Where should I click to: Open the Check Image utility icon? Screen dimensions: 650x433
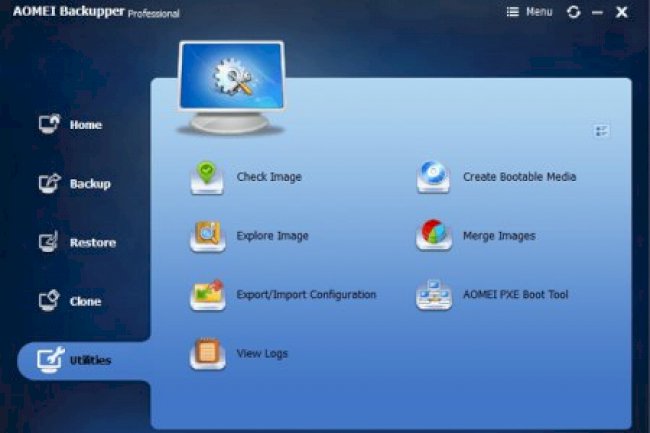click(207, 178)
